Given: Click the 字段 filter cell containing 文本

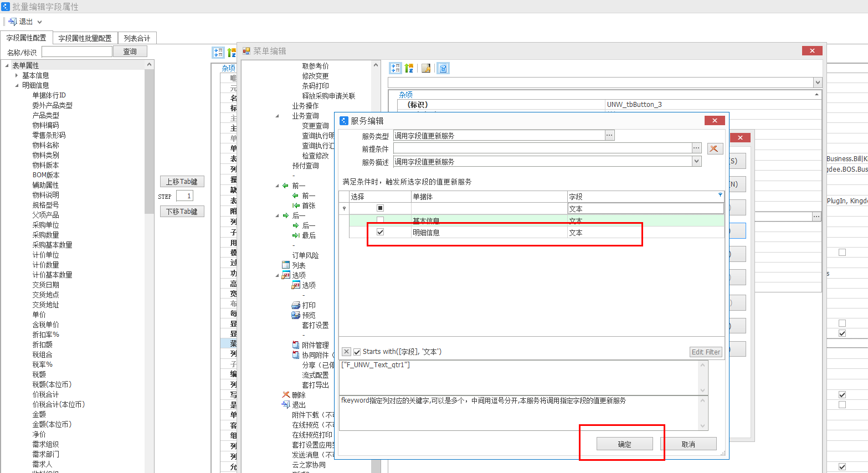Looking at the screenshot, I should click(x=645, y=208).
